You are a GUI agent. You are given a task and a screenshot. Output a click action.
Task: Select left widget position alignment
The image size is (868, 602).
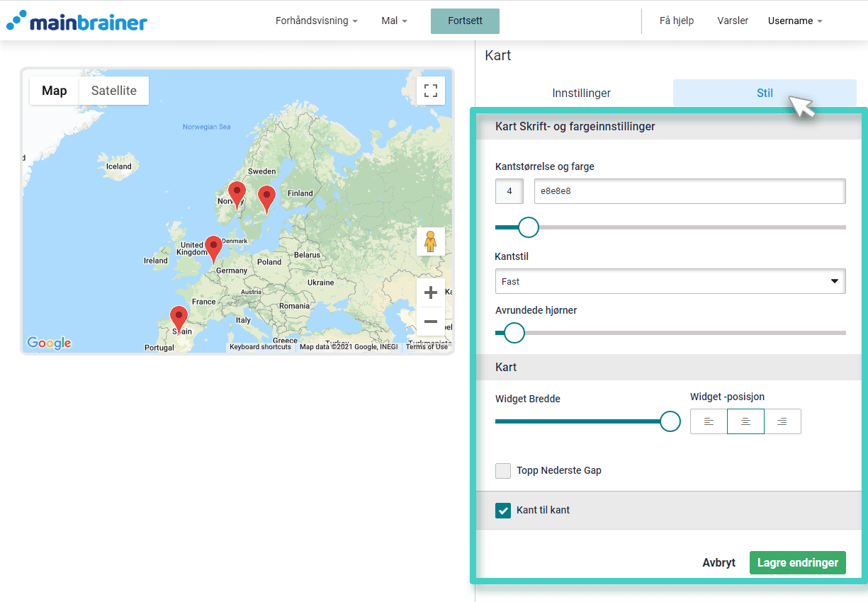point(709,421)
